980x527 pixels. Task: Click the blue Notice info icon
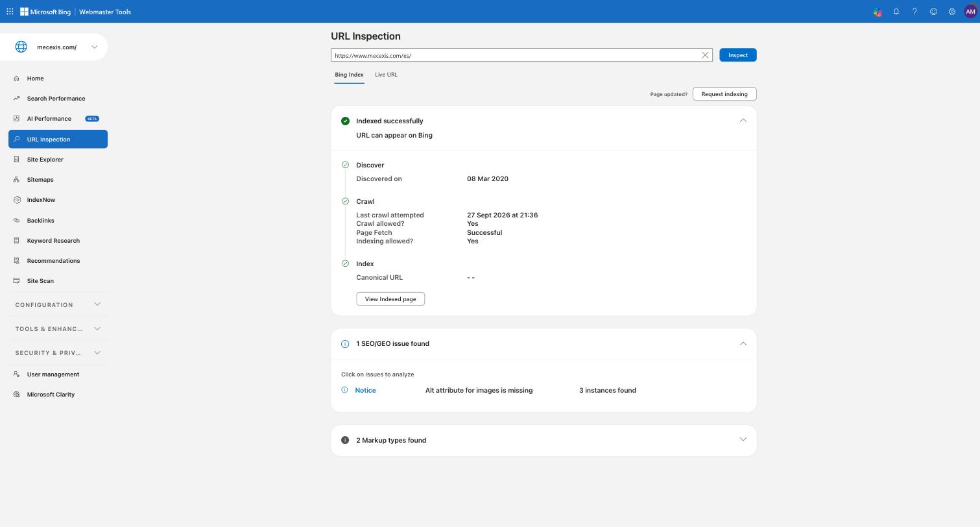[x=344, y=390]
